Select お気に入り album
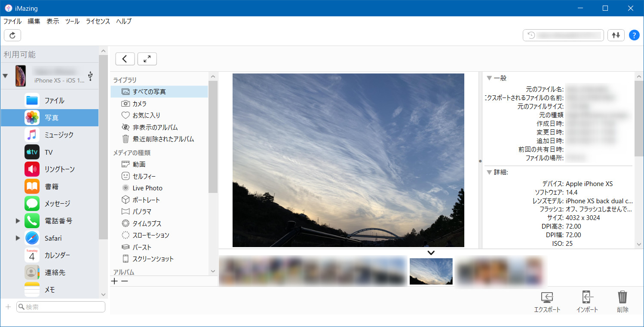The image size is (644, 327). [x=159, y=115]
